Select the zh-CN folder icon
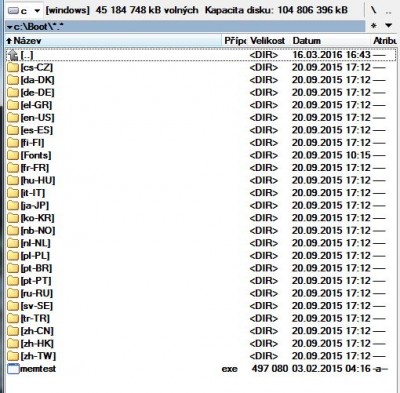400x393 pixels. (13, 331)
